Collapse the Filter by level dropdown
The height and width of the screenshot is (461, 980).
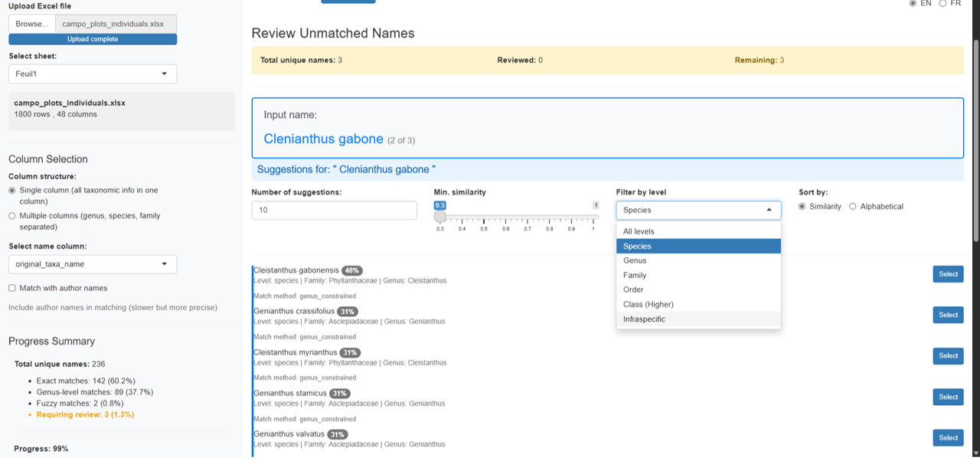click(698, 210)
